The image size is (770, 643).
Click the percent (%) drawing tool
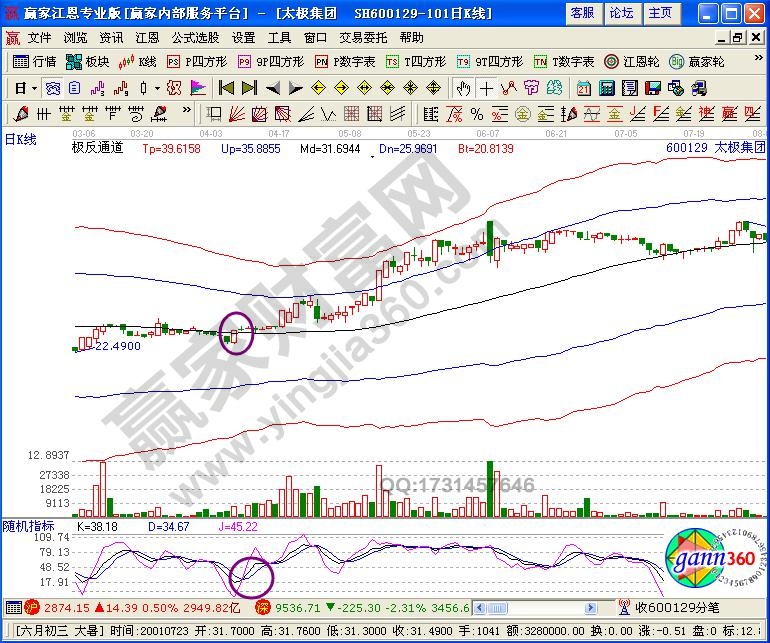click(x=476, y=113)
